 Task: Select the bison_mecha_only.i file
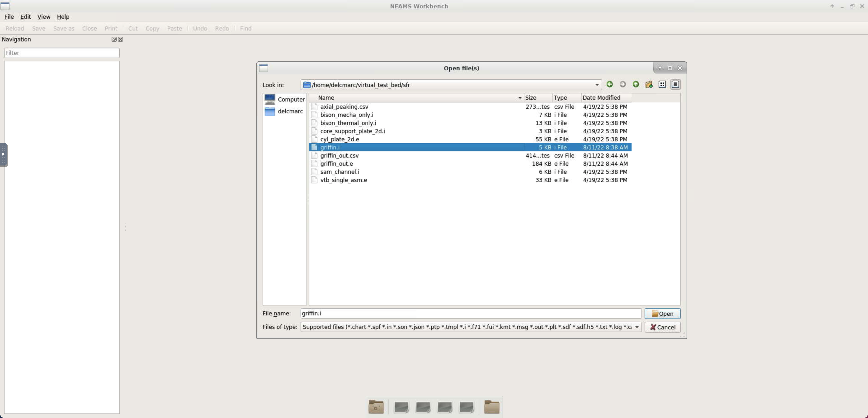tap(470, 115)
